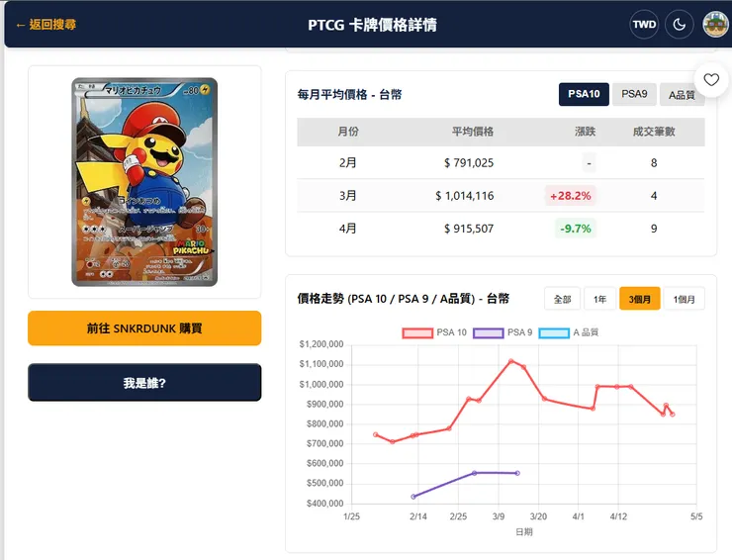Click the 平均價格 column header
This screenshot has width=732, height=560.
coord(473,132)
